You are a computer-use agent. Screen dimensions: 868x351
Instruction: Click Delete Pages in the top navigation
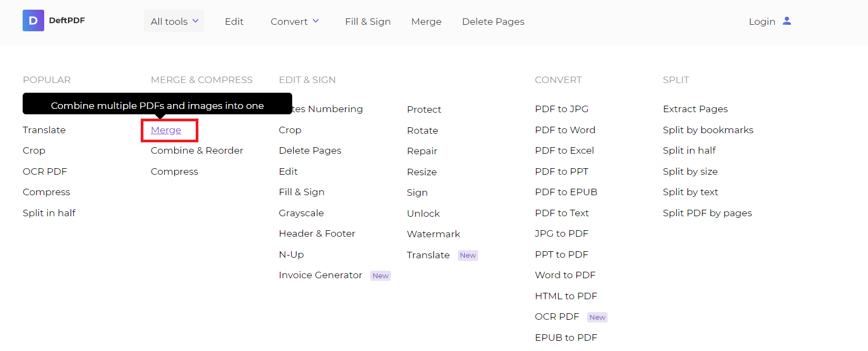[x=493, y=21]
